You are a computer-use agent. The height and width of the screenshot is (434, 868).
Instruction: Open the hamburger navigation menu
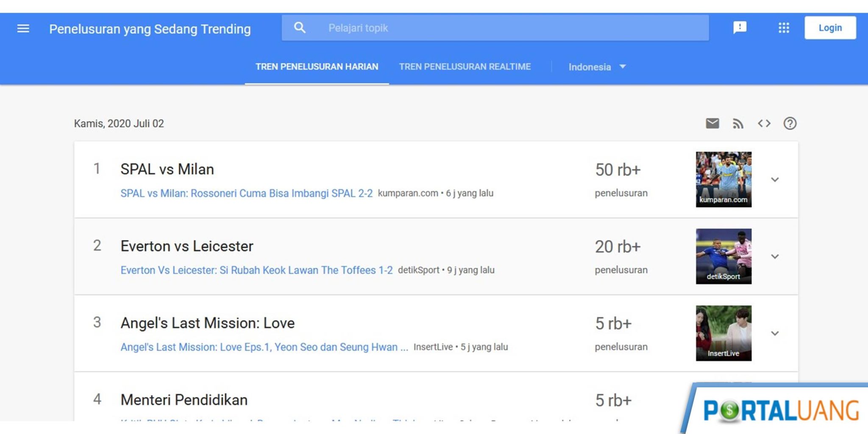point(23,28)
